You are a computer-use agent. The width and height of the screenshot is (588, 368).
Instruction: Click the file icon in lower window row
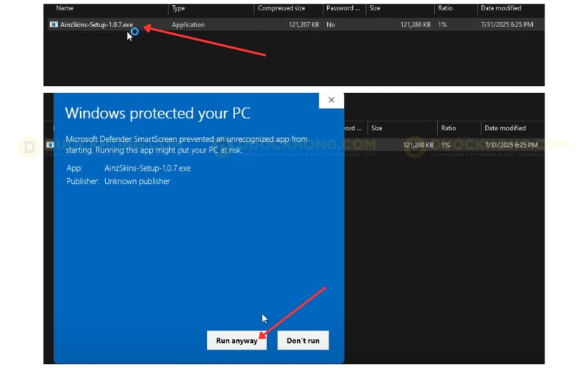pos(50,144)
